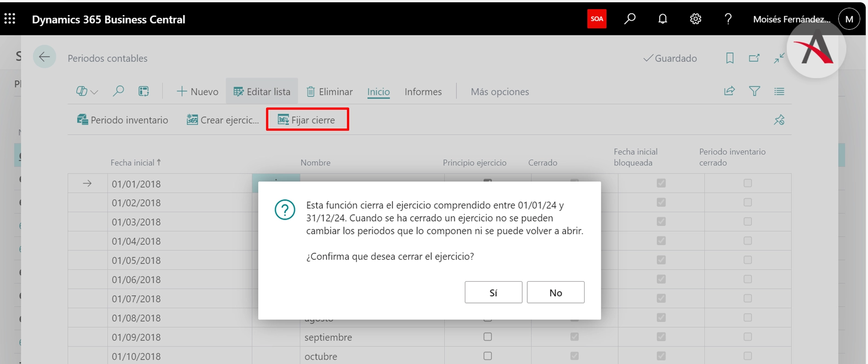Expand the Copilot dropdown in toolbar

click(x=87, y=91)
